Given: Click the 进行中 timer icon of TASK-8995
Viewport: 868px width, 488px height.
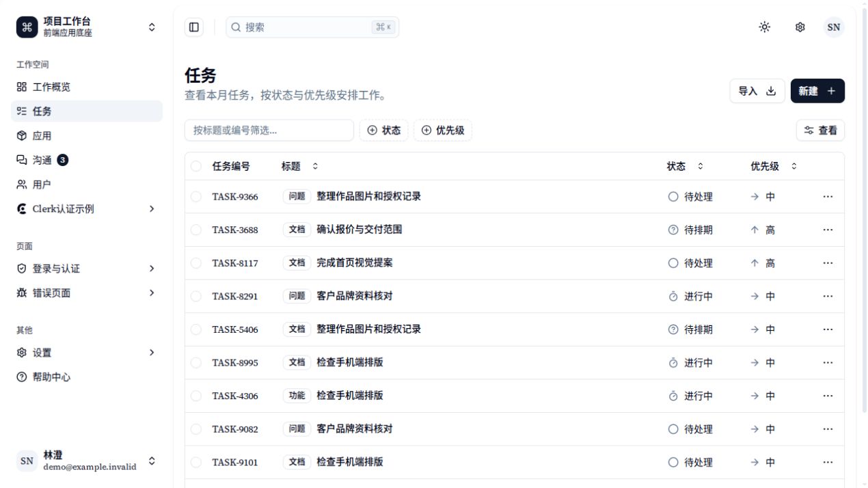Looking at the screenshot, I should click(x=673, y=362).
